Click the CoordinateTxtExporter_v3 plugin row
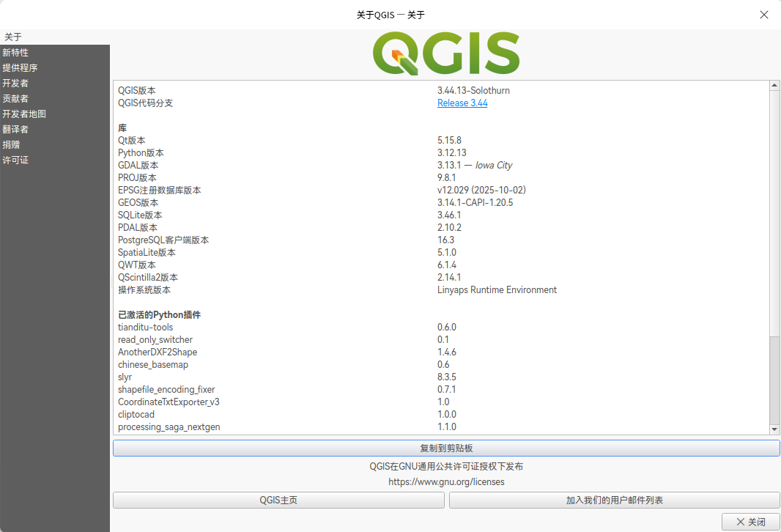 pyautogui.click(x=169, y=402)
